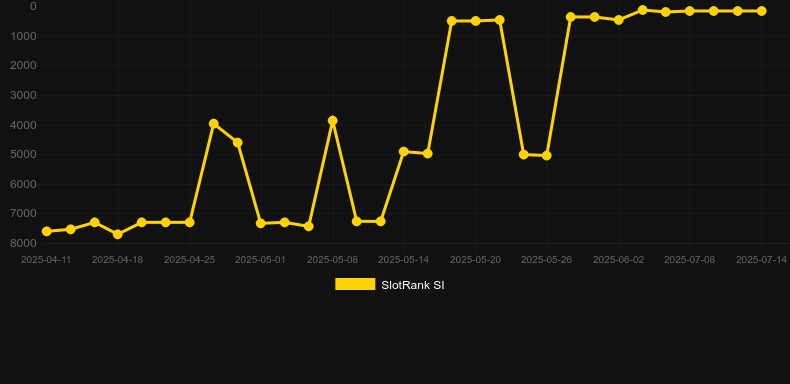Select the data point above 2025-06-02
Screen dimensions: 790x384
click(x=619, y=20)
